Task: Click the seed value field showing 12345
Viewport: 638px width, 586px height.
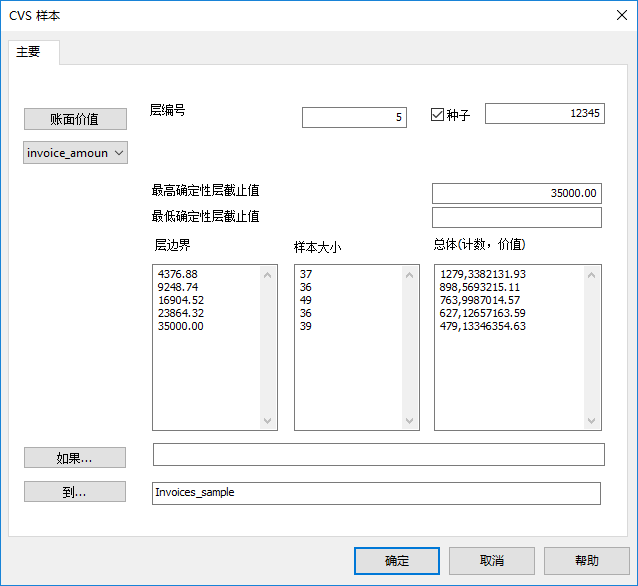Action: (x=544, y=114)
